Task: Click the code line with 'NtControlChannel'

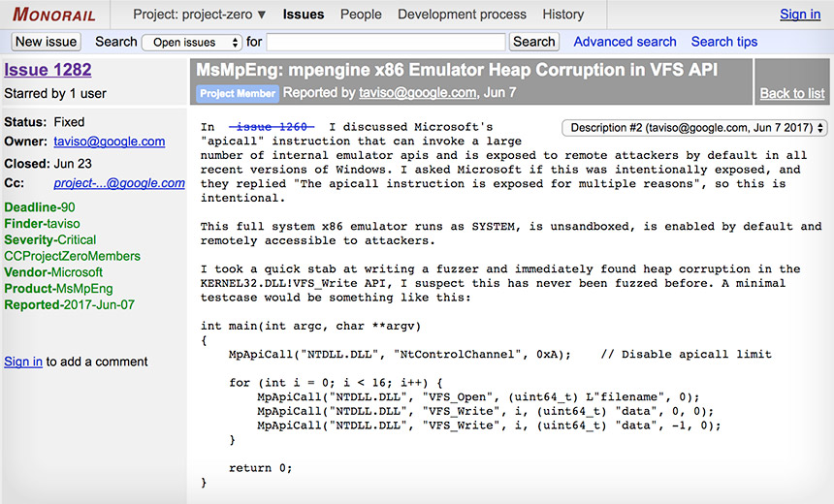Action: [500, 355]
